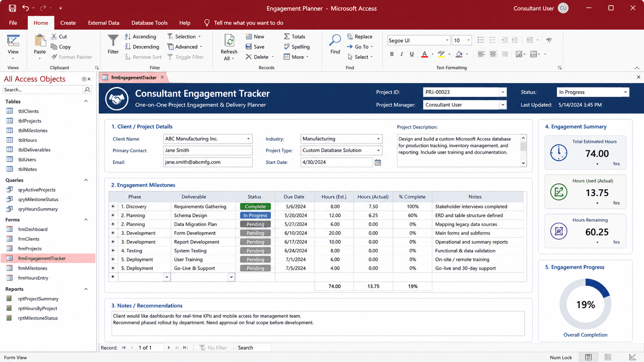
Task: Sort records Descending
Action: [x=142, y=47]
